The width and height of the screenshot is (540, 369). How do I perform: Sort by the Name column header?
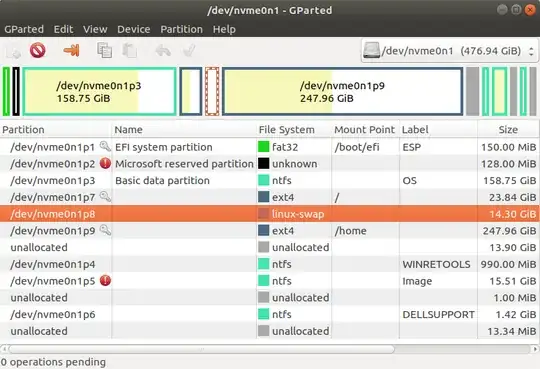[x=184, y=130]
